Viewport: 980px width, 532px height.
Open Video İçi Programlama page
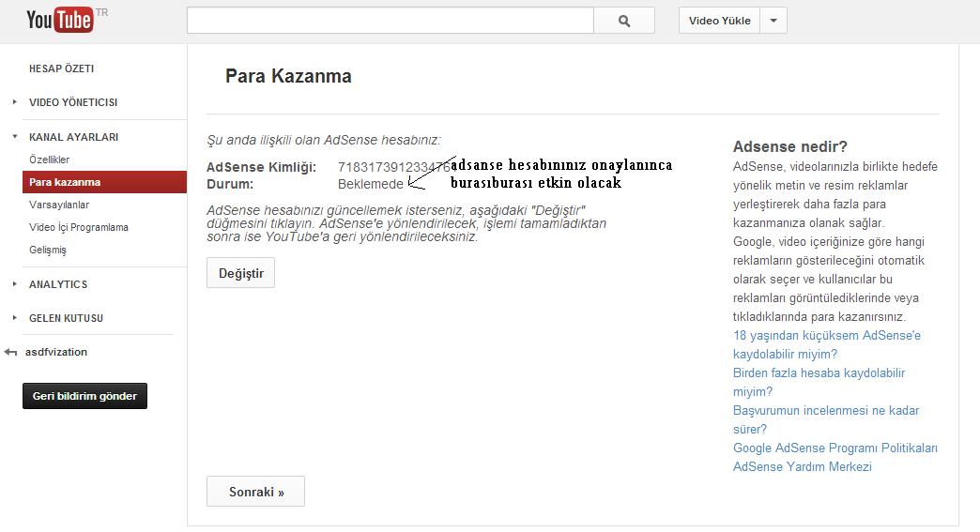(x=79, y=227)
